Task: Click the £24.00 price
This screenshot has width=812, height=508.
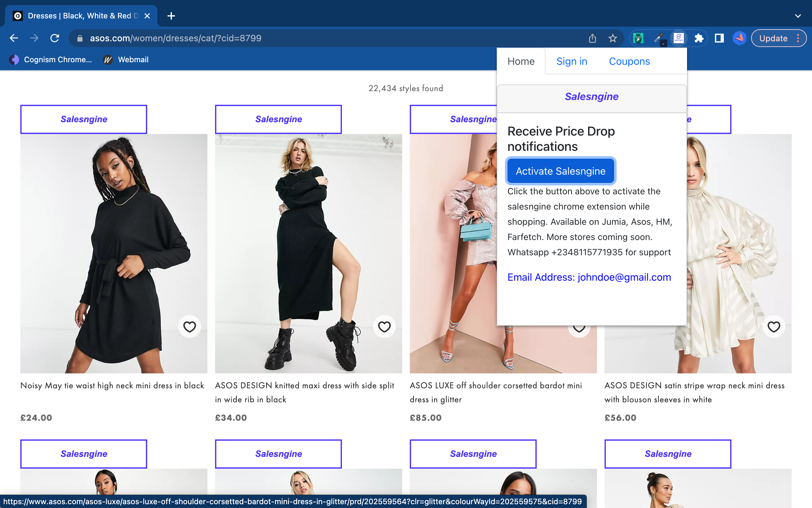Action: [36, 418]
